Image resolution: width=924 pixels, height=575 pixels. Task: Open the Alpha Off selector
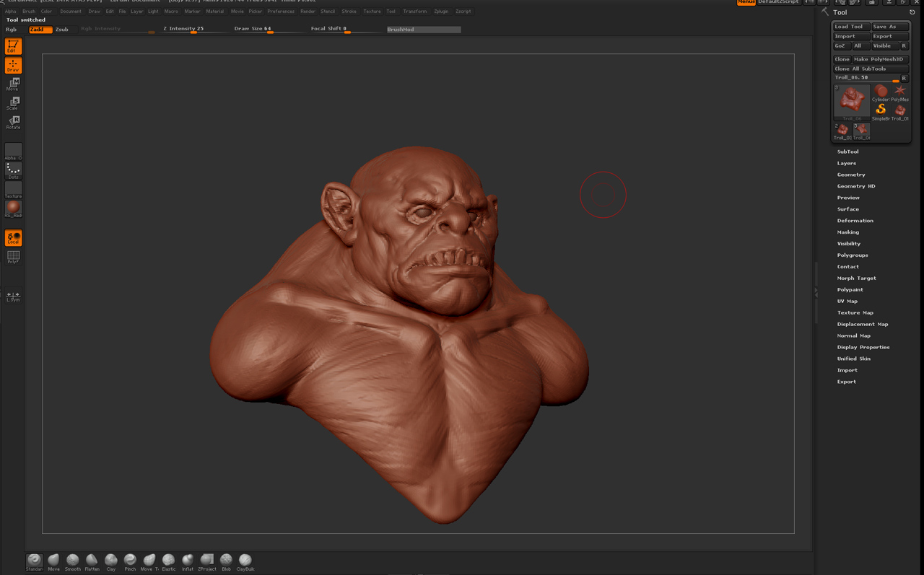tap(13, 151)
